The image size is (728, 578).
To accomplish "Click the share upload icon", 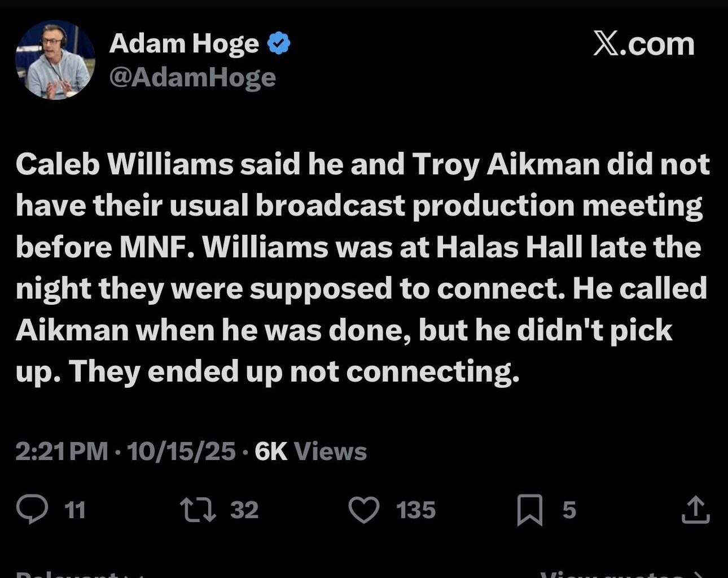I will pos(696,510).
